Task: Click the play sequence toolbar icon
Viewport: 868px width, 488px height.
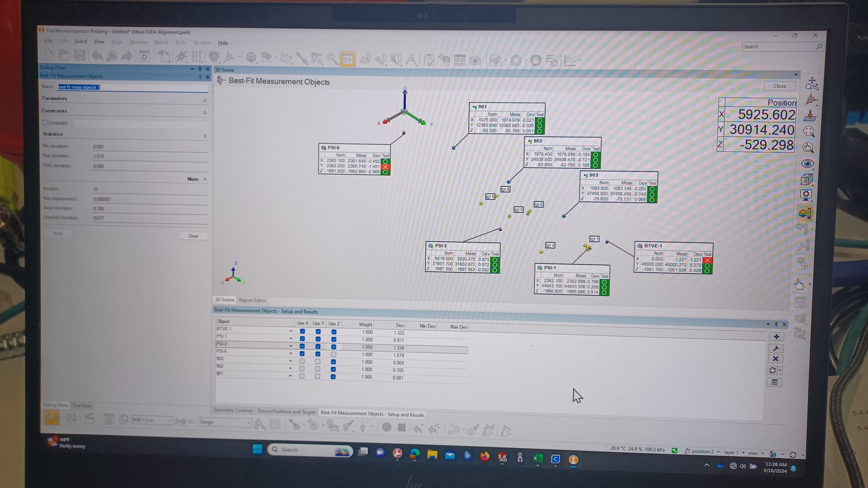Action: [x=516, y=61]
